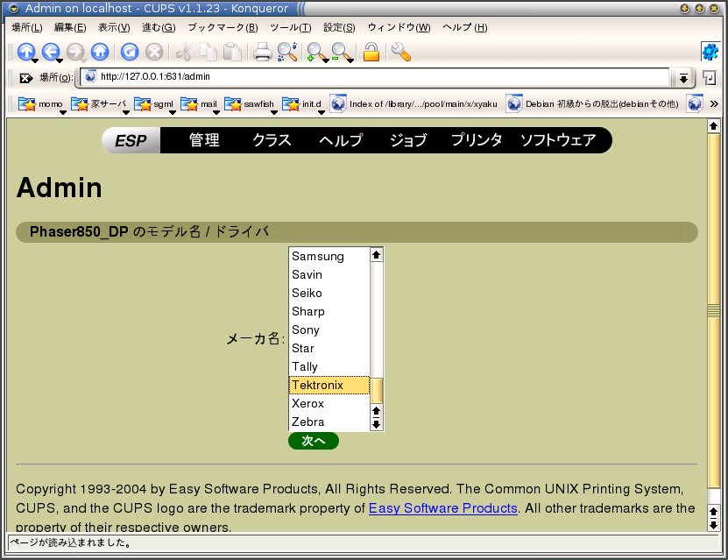Clear the location bar with the clear icon

[25, 77]
